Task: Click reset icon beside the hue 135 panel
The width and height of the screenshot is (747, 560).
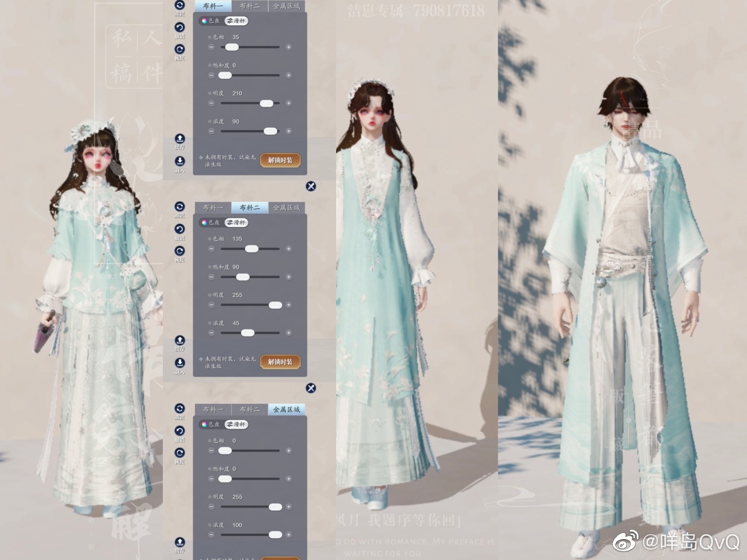Action: tap(180, 206)
